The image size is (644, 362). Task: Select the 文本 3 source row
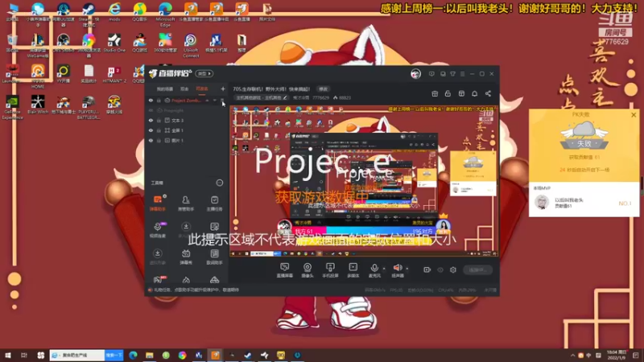(187, 120)
